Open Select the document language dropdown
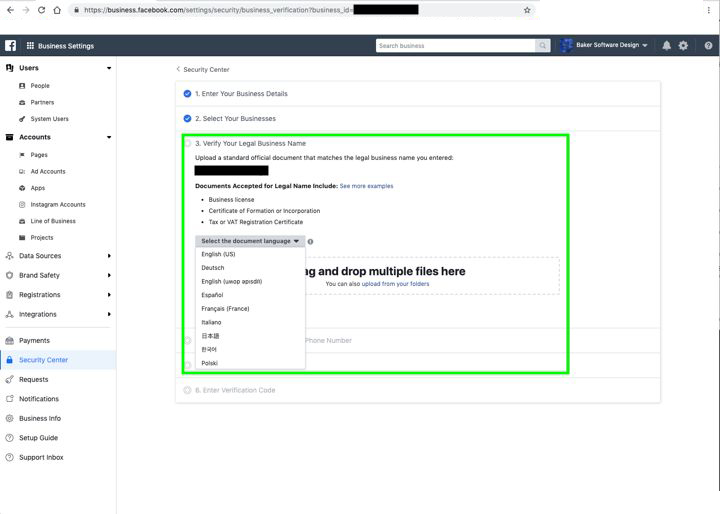 pos(250,241)
